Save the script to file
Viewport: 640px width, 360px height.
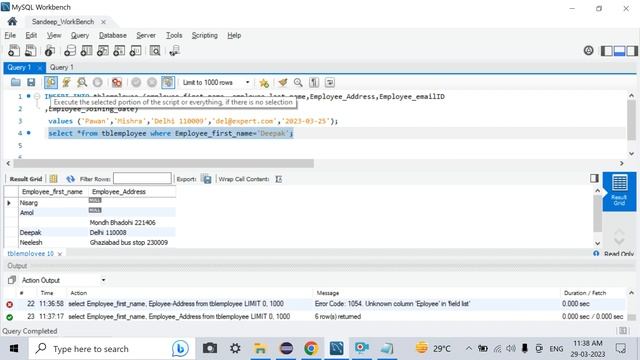point(31,82)
